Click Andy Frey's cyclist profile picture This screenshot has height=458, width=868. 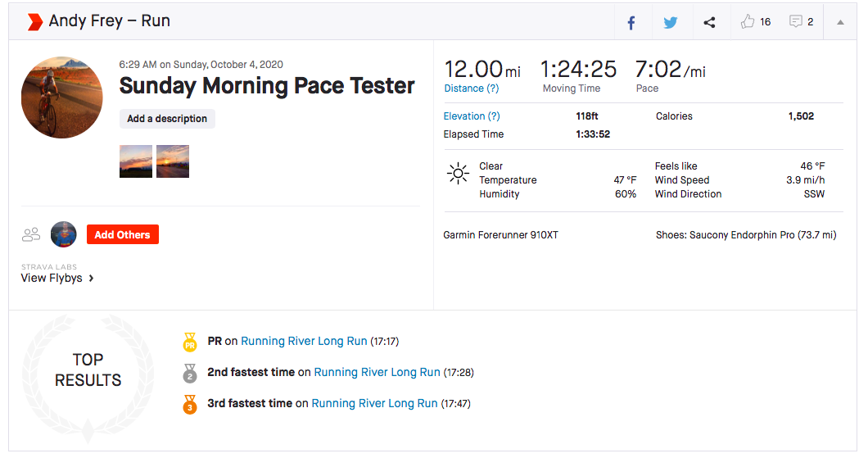tap(62, 97)
